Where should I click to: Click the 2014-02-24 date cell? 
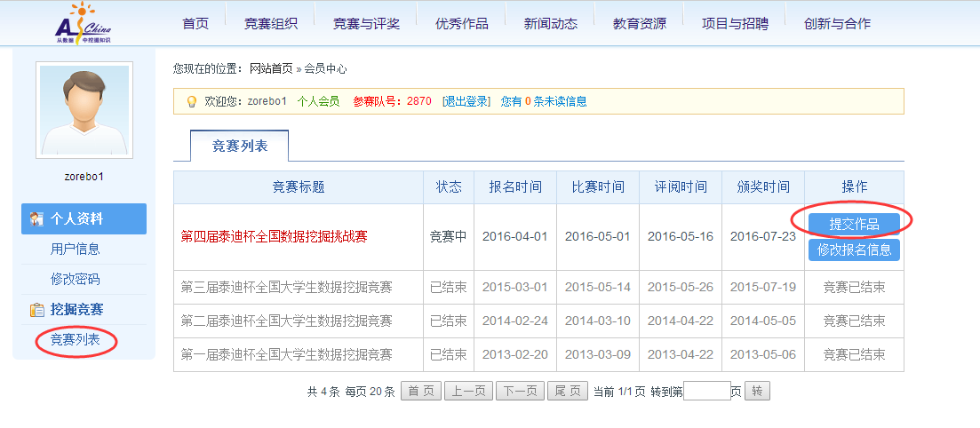515,321
